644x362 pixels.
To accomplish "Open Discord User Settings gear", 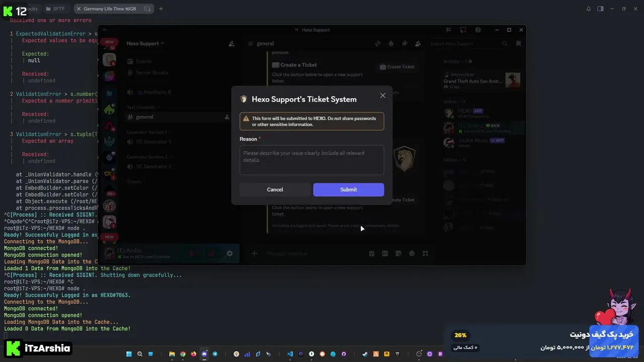I will tap(229, 254).
